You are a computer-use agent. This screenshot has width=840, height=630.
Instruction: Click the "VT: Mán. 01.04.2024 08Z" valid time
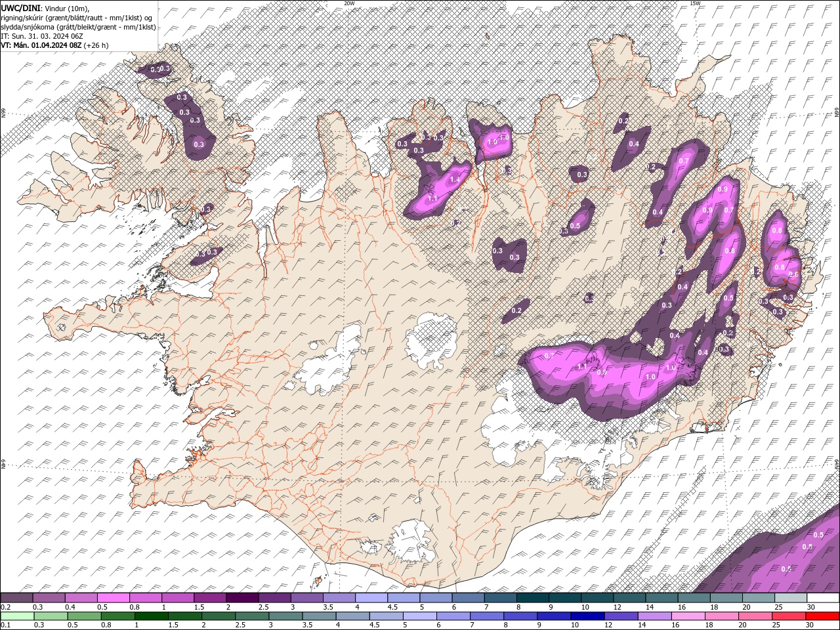click(x=41, y=45)
